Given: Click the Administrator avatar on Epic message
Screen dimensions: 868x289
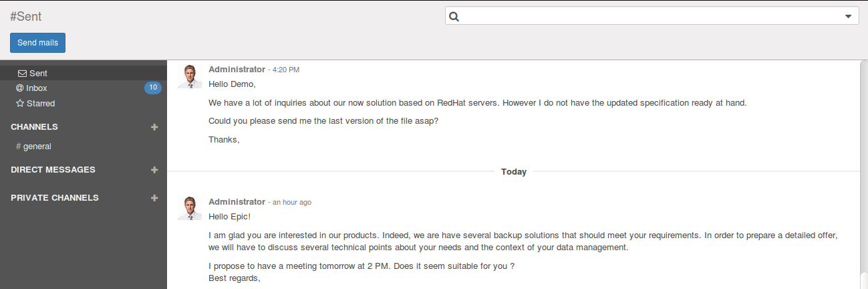Looking at the screenshot, I should click(190, 209).
